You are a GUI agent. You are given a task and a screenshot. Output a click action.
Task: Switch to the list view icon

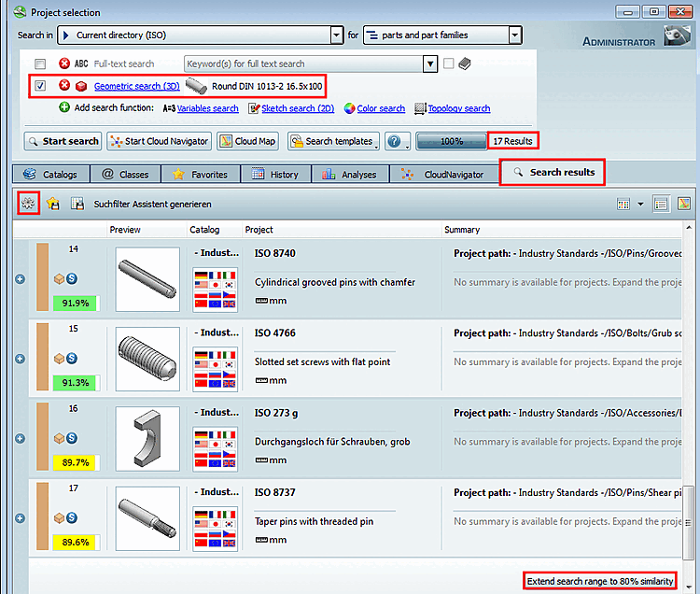point(661,205)
